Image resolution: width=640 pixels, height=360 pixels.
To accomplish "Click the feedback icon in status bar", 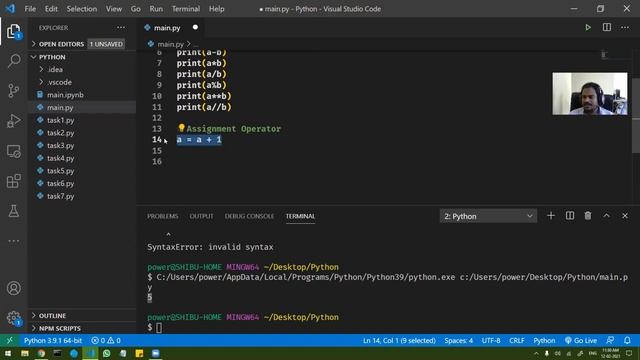I will click(x=610, y=340).
